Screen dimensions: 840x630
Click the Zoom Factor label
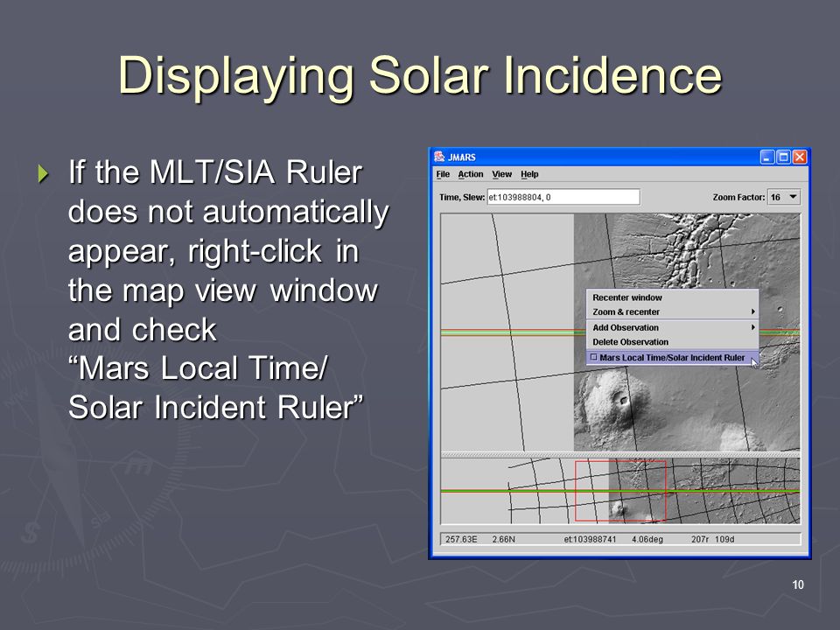pos(738,197)
